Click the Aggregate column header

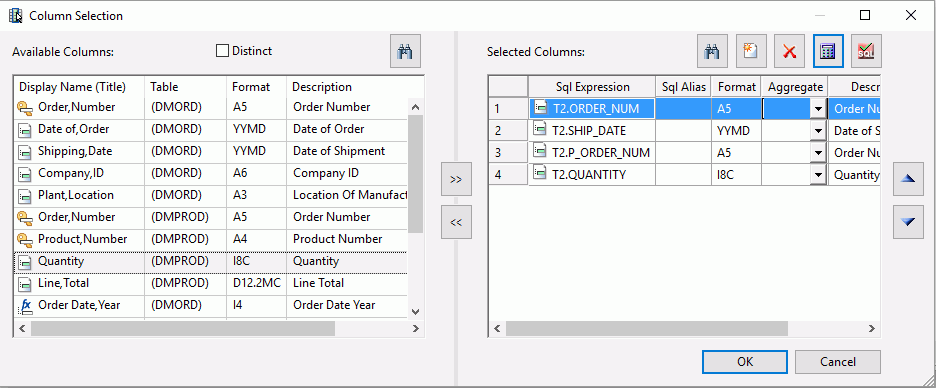(x=795, y=87)
